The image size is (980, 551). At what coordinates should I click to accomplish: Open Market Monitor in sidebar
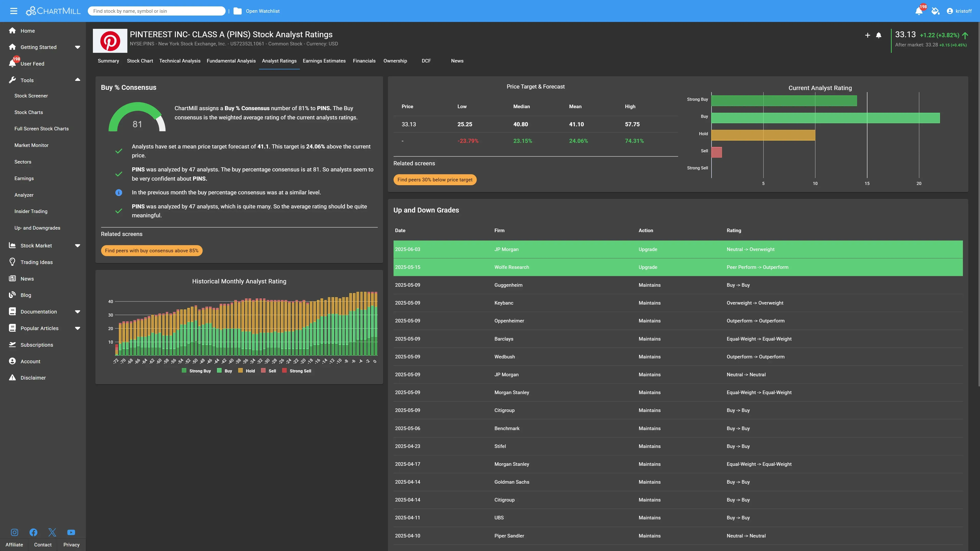point(31,145)
